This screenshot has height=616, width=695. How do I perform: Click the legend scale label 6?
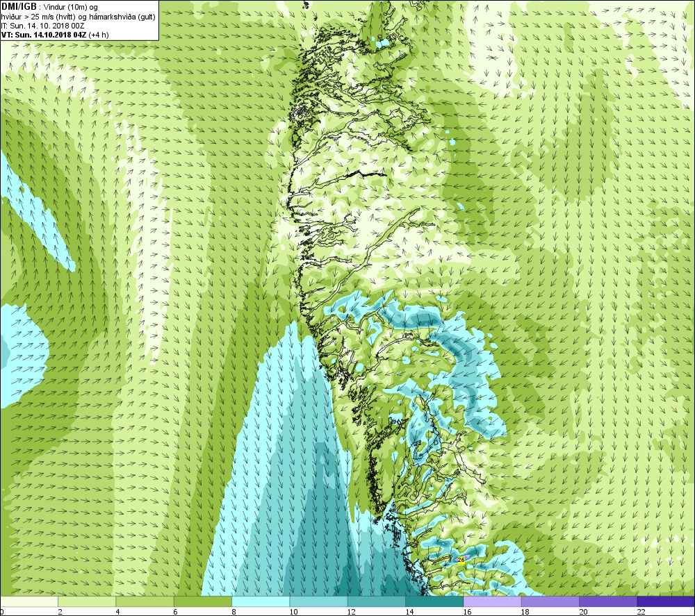[x=176, y=612]
